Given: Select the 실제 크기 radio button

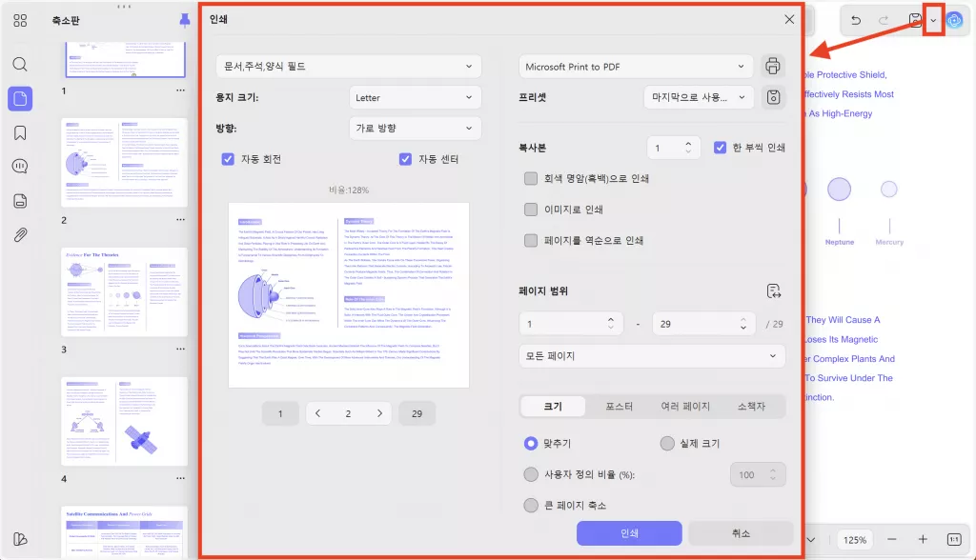Looking at the screenshot, I should pos(667,443).
